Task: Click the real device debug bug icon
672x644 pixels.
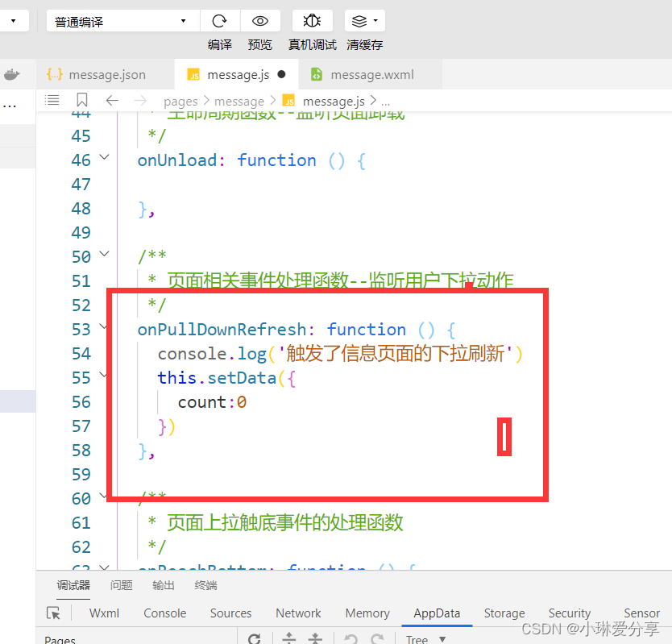Action: point(312,21)
